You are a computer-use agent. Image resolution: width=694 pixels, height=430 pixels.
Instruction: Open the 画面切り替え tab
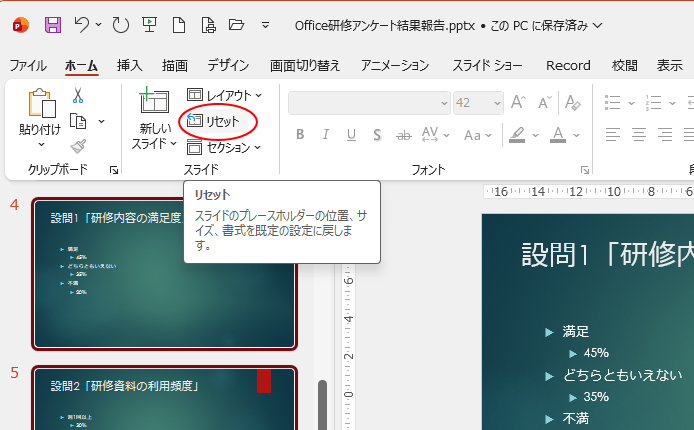[305, 66]
